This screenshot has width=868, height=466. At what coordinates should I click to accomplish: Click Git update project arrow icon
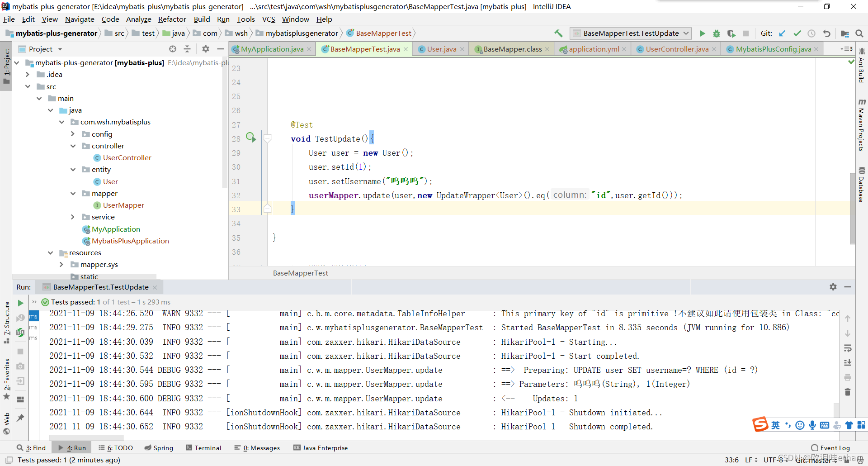tap(782, 33)
